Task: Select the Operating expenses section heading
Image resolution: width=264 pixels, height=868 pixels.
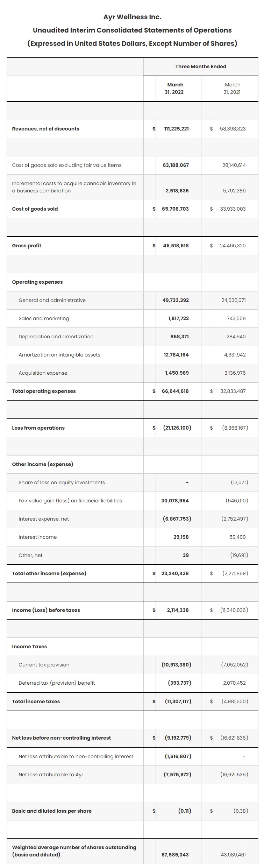Action: tap(37, 282)
